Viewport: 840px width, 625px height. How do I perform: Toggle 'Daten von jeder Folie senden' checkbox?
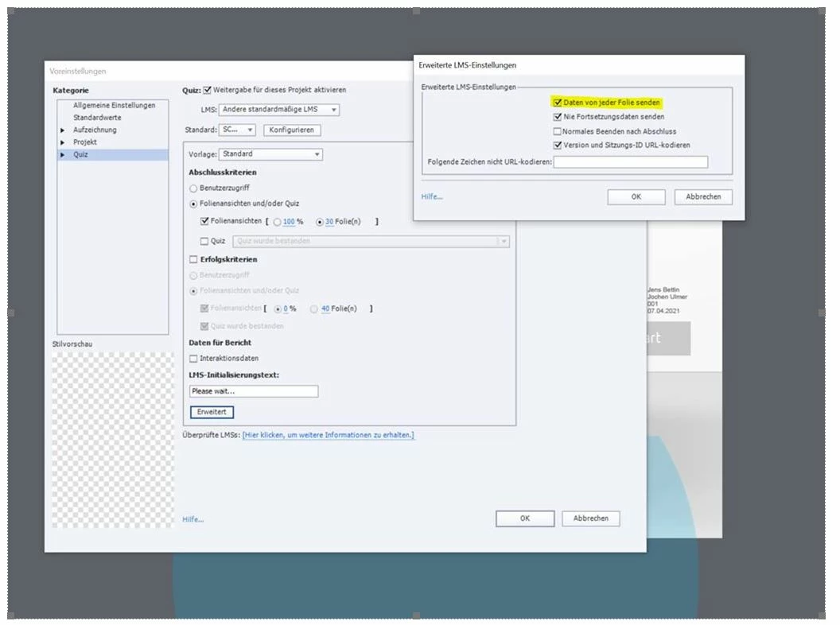point(557,103)
